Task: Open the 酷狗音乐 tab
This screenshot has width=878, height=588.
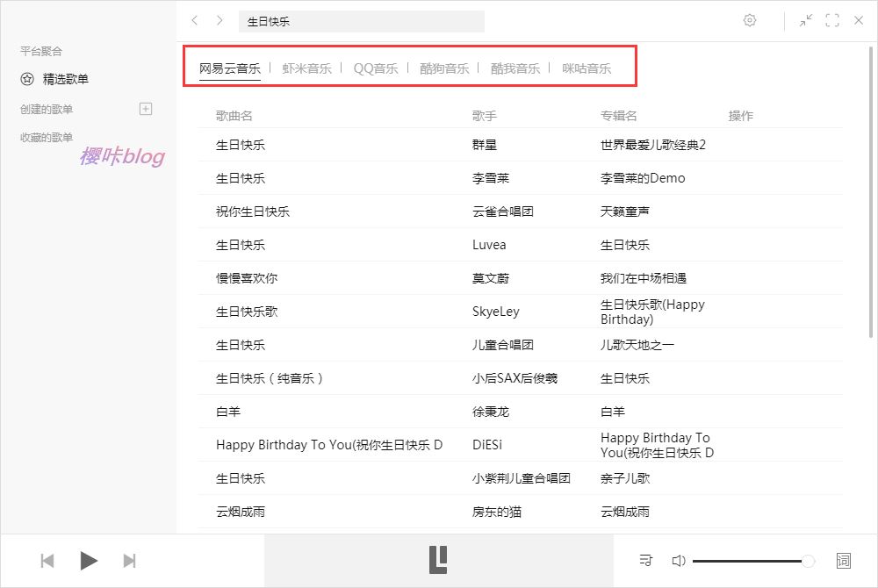Action: coord(444,68)
